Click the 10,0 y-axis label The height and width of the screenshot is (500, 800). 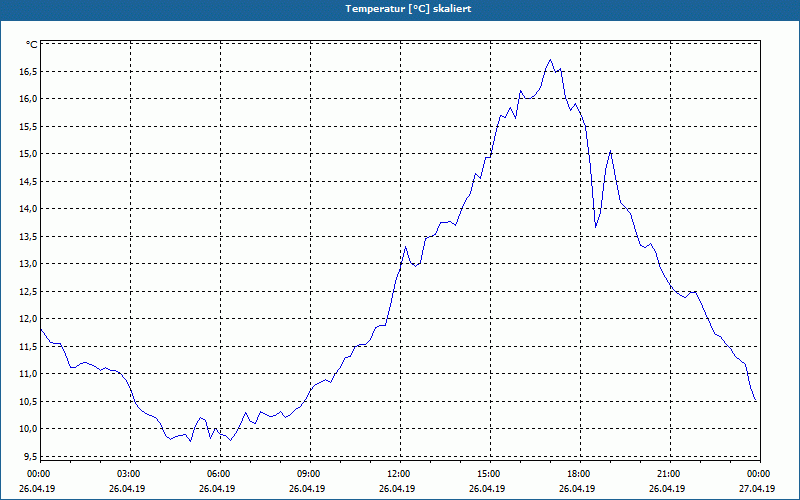pos(29,429)
